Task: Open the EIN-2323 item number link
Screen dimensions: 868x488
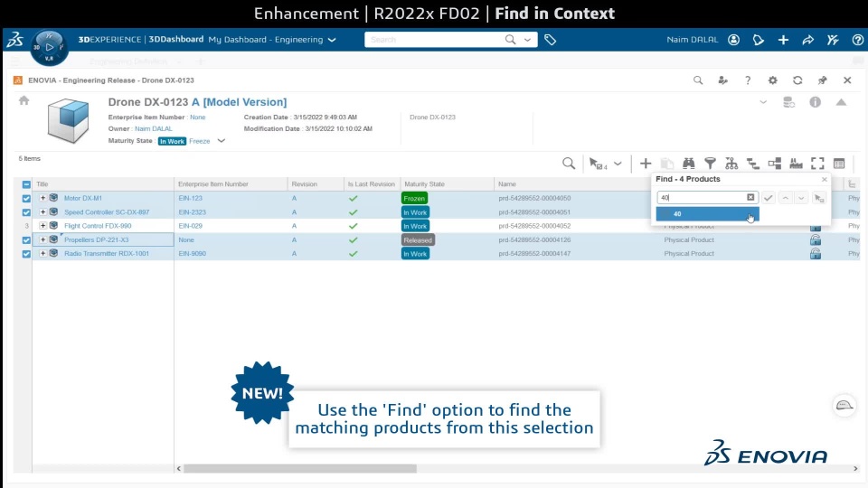Action: coord(192,211)
